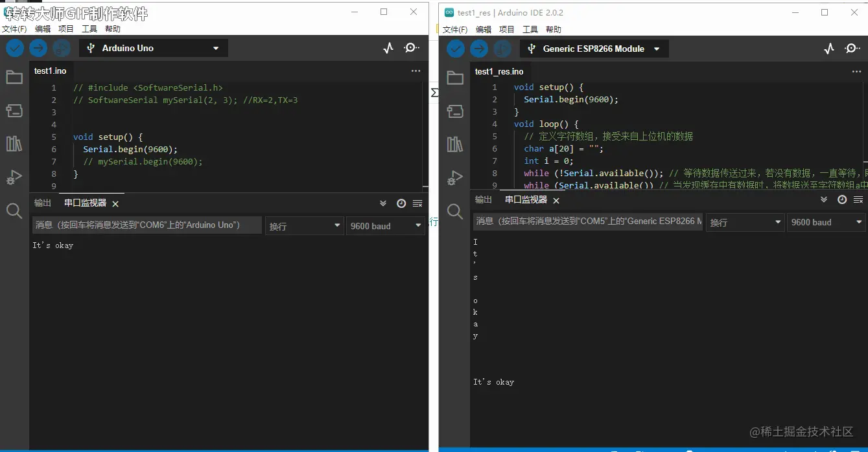Open the 编辑 menu in the left window

pyautogui.click(x=43, y=28)
